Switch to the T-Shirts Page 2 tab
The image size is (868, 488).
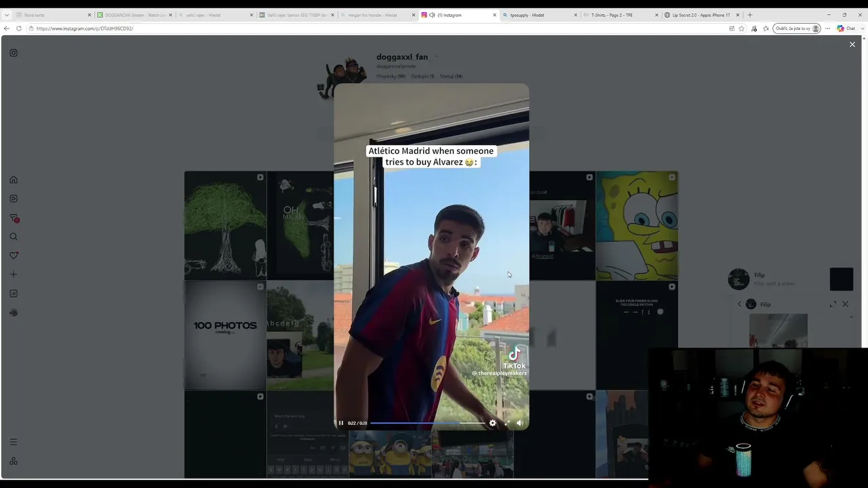click(620, 15)
